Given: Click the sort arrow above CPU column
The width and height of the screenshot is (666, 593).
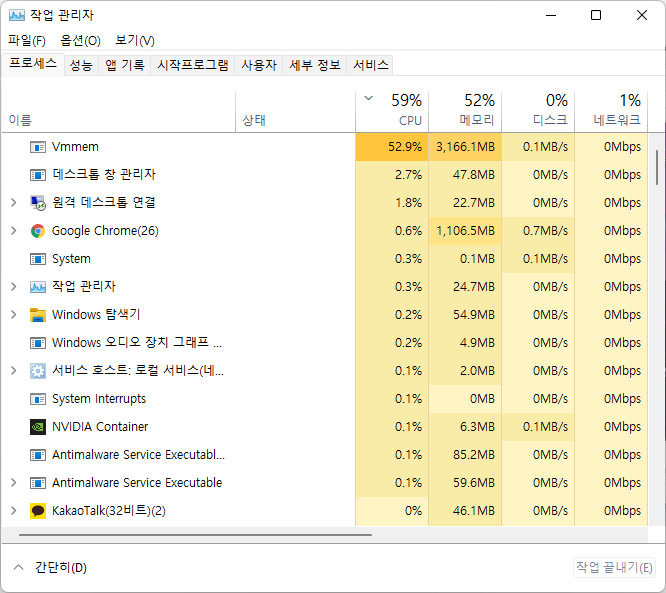Looking at the screenshot, I should point(369,98).
